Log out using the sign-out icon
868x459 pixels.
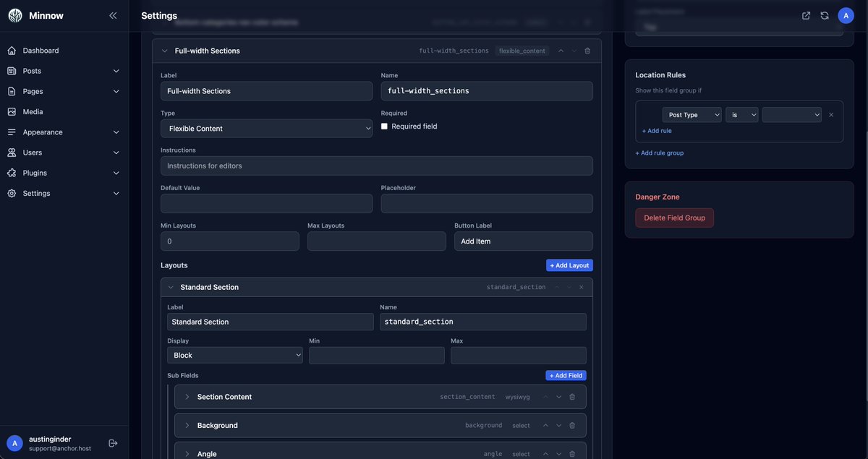[x=113, y=443]
